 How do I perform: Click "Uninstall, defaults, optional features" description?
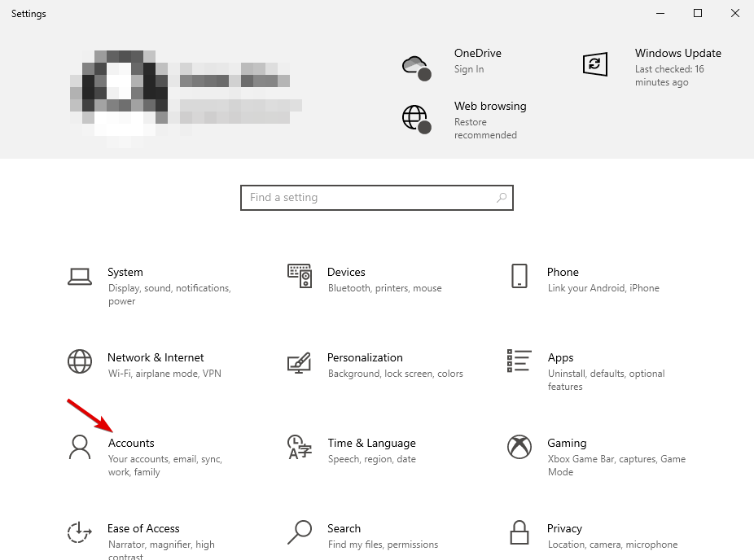click(606, 380)
